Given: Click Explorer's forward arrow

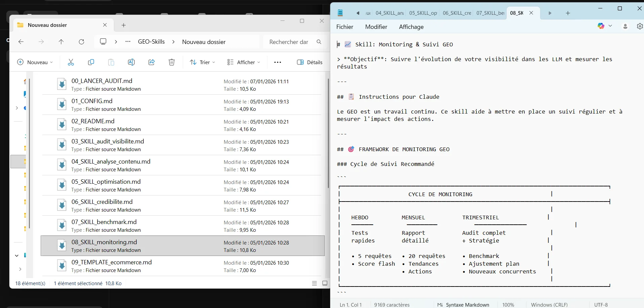Looking at the screenshot, I should (41, 42).
